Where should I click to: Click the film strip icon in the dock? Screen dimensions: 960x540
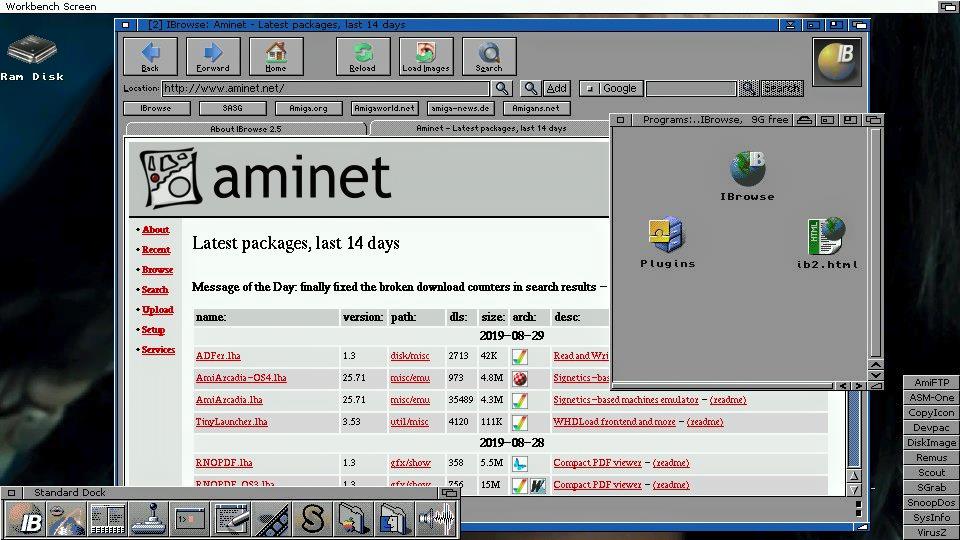pos(272,519)
